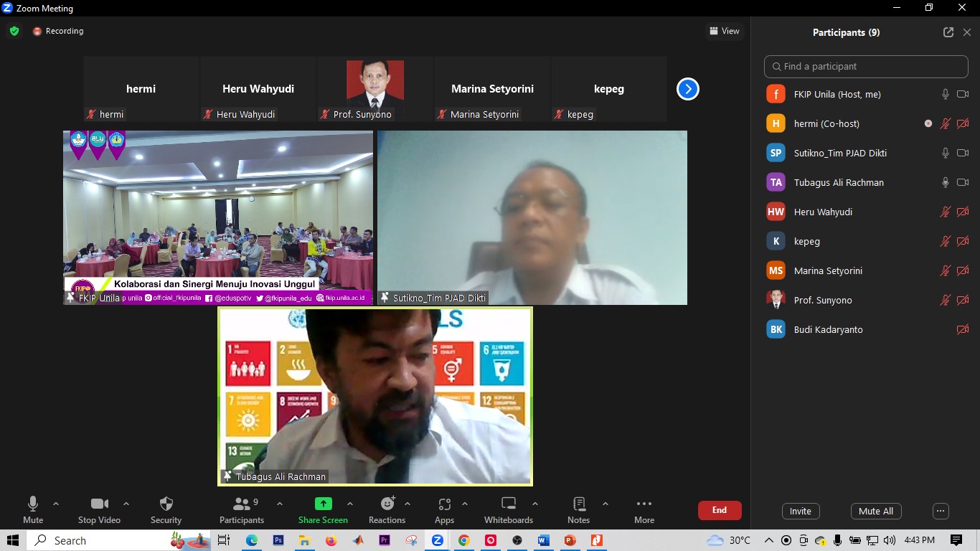This screenshot has width=980, height=551.
Task: Pop out the Participants panel
Action: [x=948, y=32]
